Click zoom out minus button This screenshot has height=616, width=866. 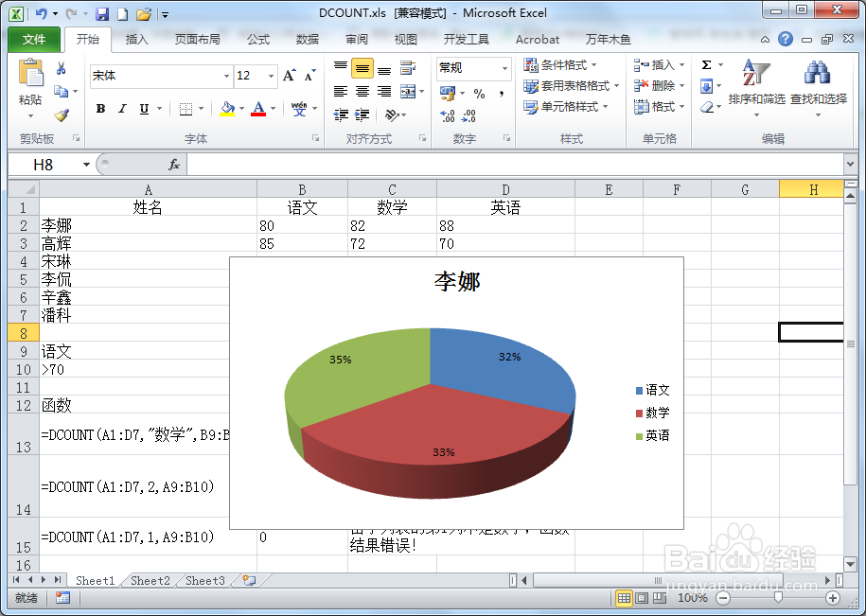(x=723, y=598)
